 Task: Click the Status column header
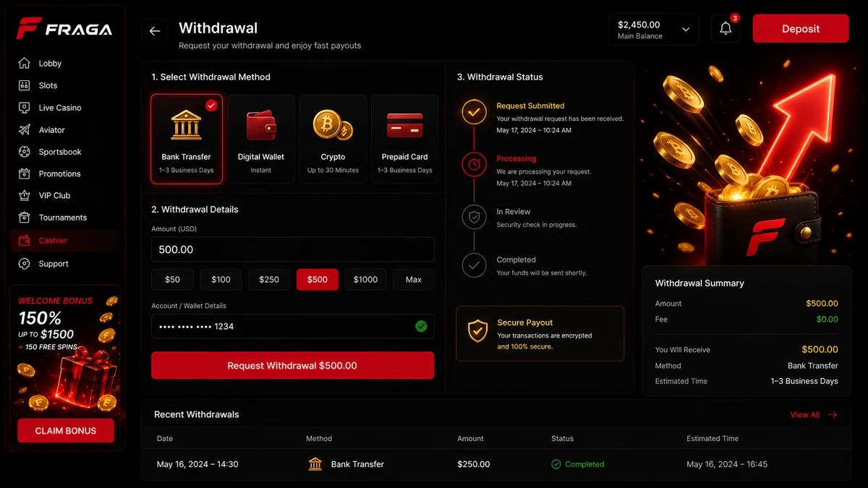click(x=562, y=438)
